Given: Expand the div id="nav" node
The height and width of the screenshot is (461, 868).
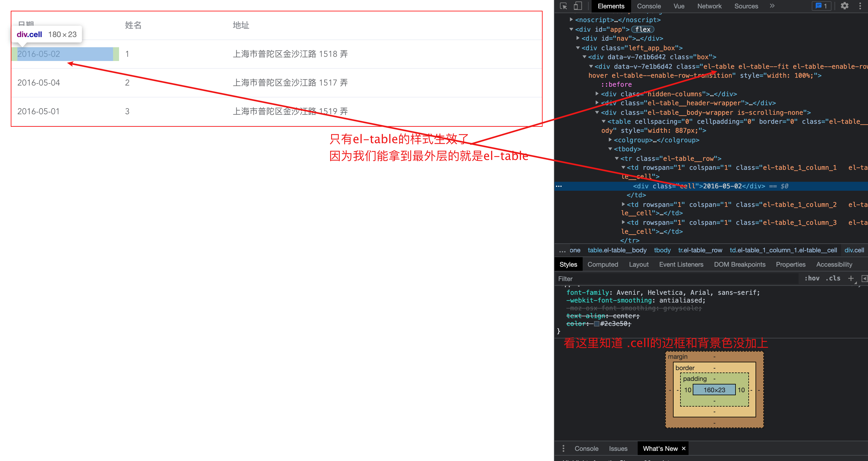Looking at the screenshot, I should pyautogui.click(x=578, y=38).
